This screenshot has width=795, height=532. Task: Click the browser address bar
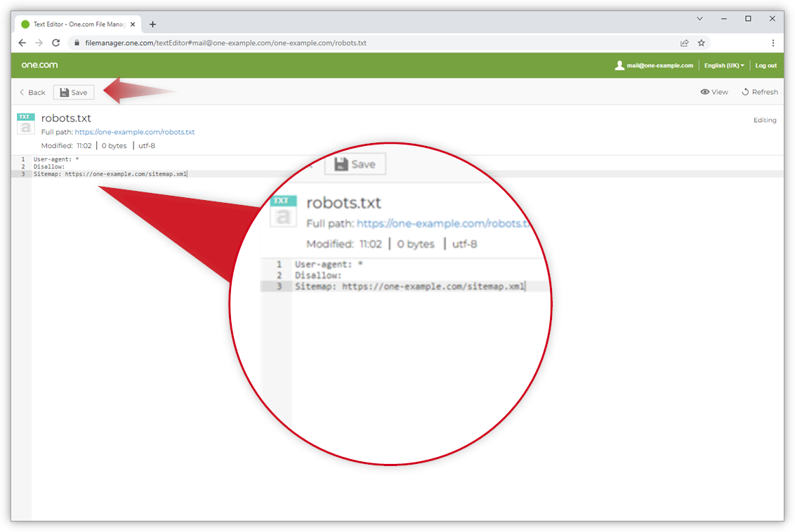[x=351, y=43]
